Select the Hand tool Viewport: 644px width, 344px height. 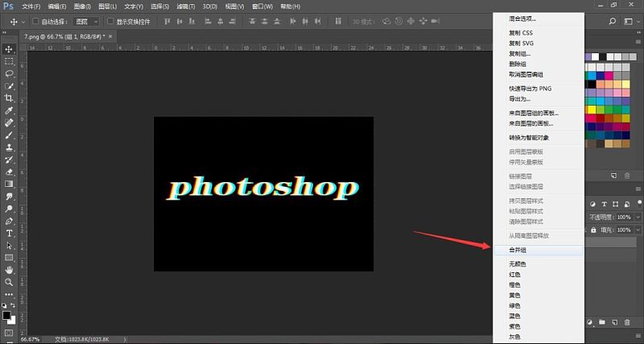tap(9, 270)
